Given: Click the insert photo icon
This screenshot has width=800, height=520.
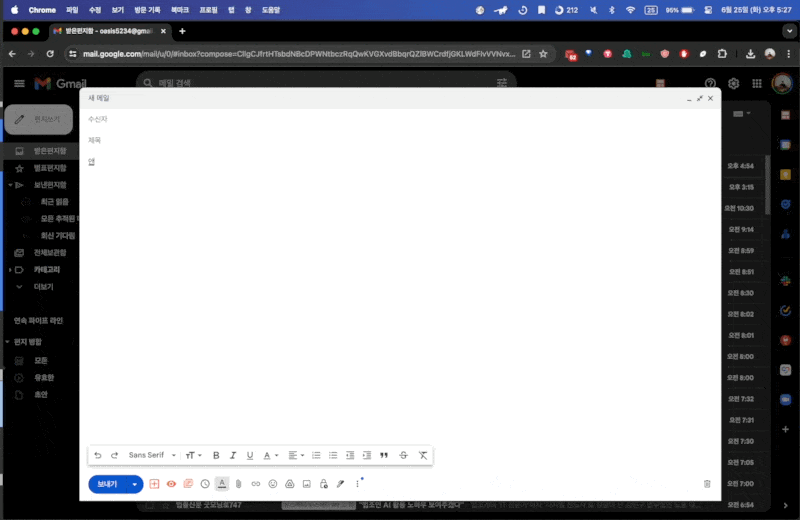Looking at the screenshot, I should 306,484.
